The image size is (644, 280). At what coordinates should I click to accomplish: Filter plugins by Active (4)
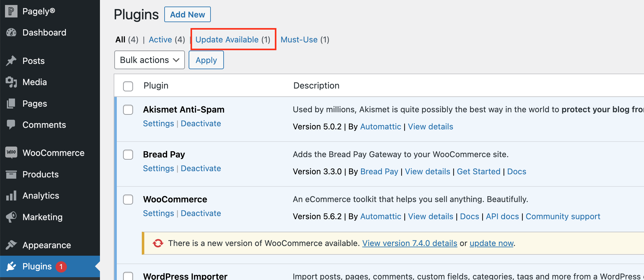(167, 40)
